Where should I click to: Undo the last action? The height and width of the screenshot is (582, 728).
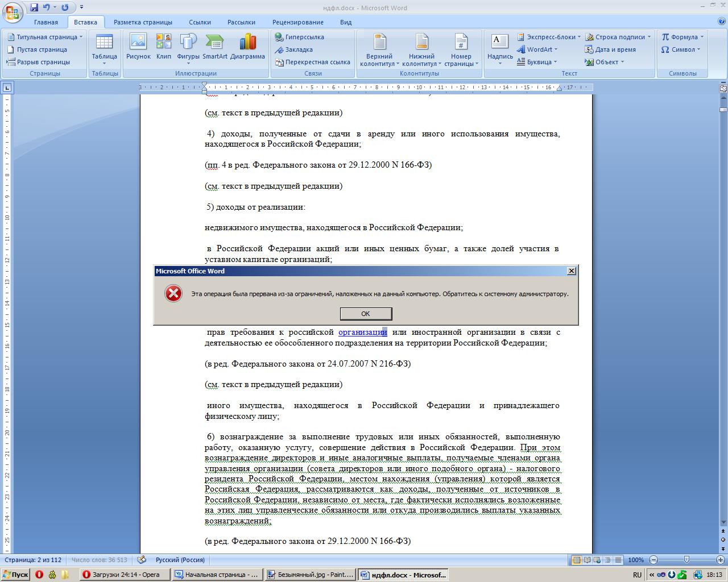(47, 7)
